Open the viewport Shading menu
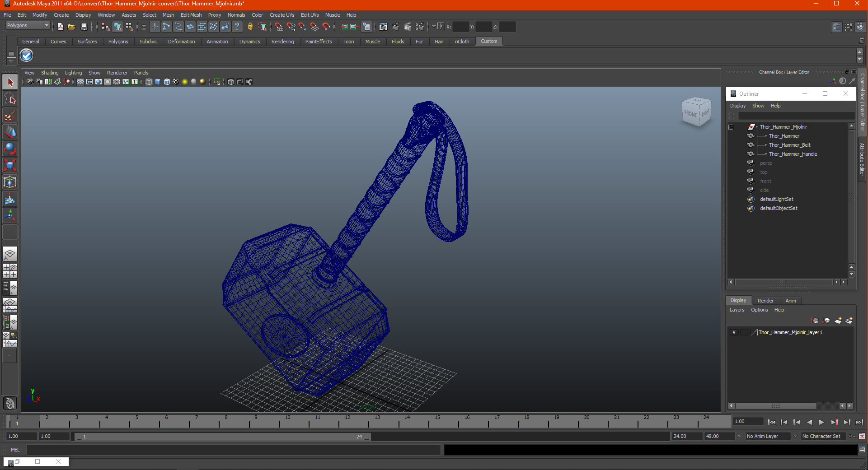868x470 pixels. (x=50, y=73)
